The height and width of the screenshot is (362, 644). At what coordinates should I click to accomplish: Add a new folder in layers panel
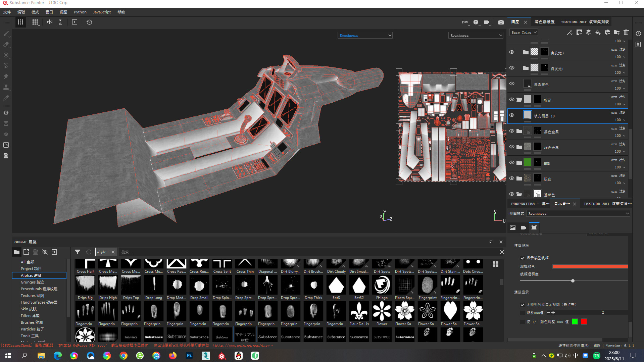click(617, 33)
